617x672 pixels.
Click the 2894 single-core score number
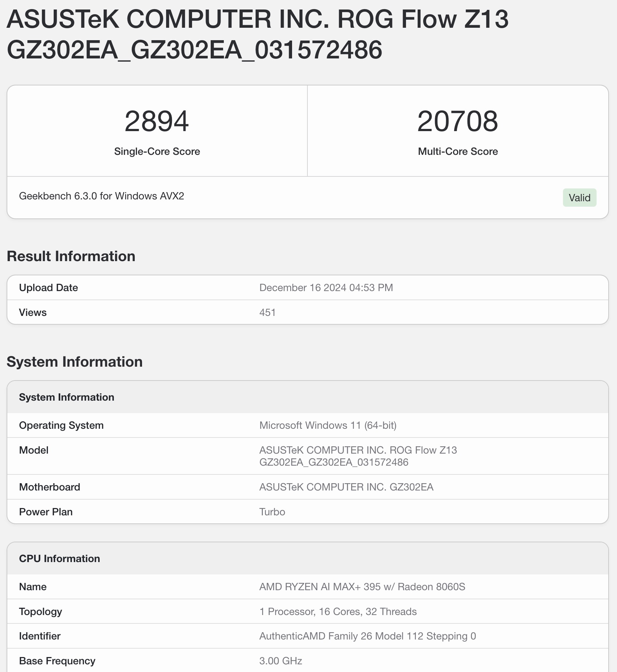coord(157,121)
